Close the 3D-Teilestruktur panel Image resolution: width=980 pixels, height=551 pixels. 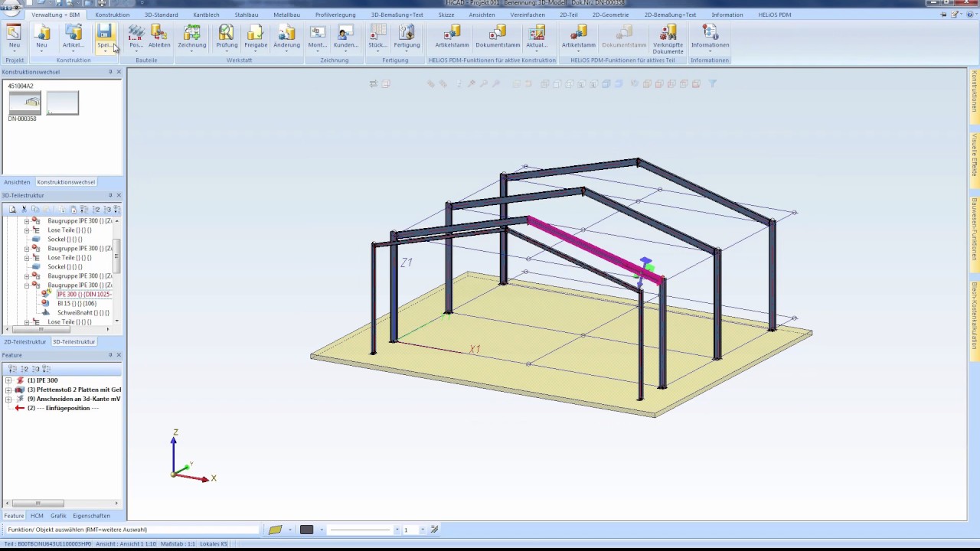click(x=119, y=195)
